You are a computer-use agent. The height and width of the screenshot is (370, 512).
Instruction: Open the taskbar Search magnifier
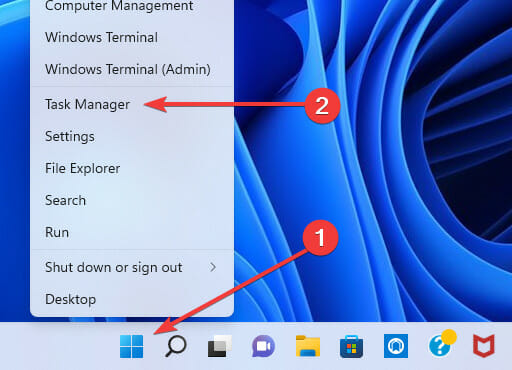click(176, 346)
